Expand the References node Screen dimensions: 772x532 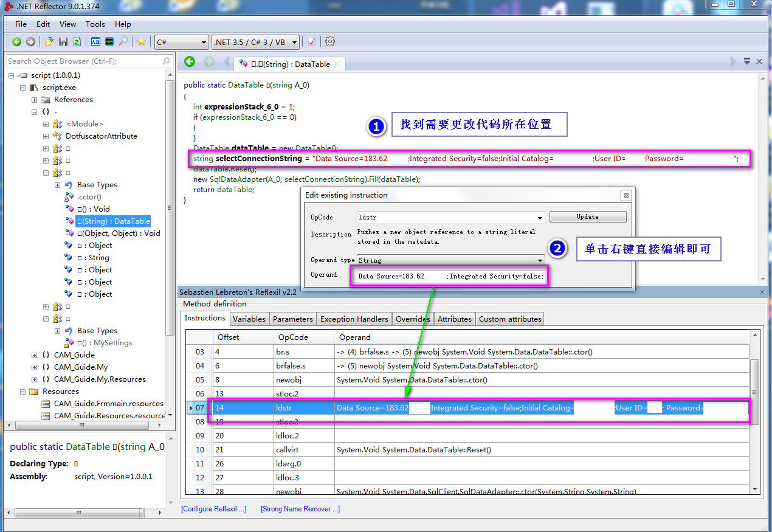point(35,100)
